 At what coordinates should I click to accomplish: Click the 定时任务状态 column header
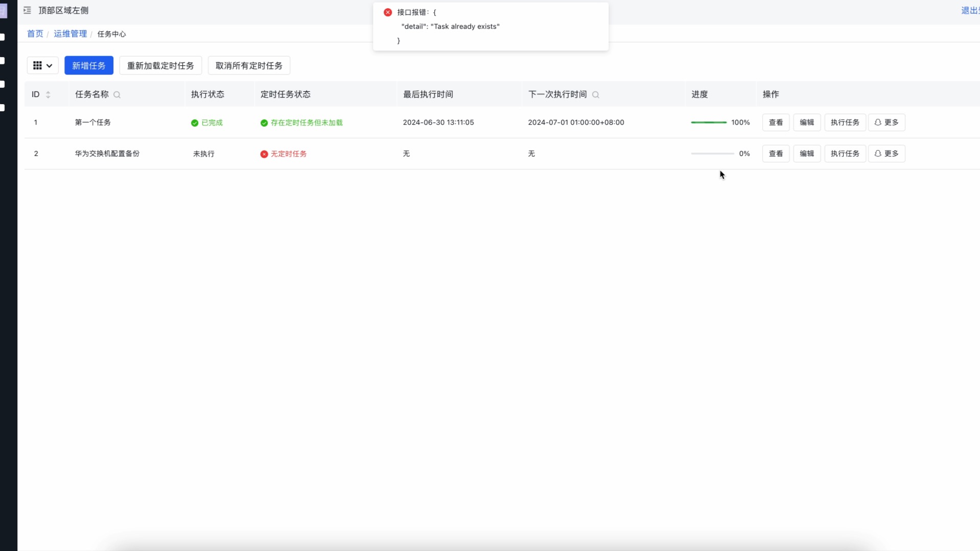click(x=286, y=94)
